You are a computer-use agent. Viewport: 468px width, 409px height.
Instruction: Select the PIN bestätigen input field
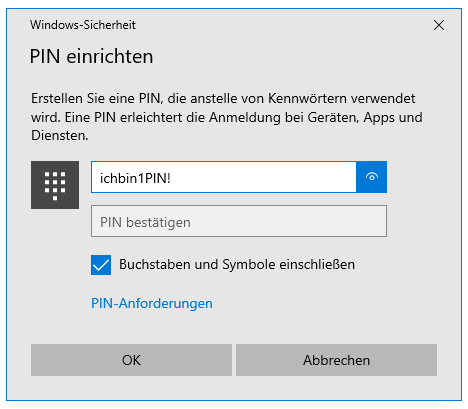coord(239,221)
